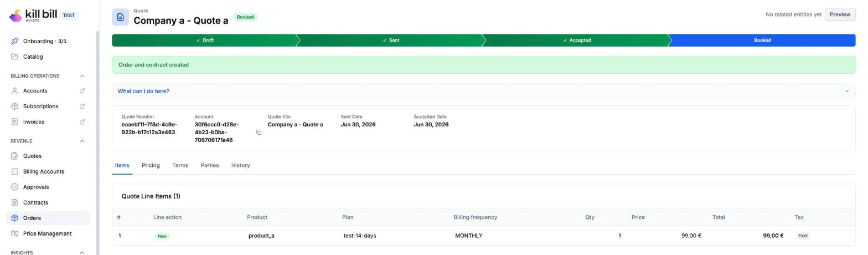Click the Sent stage in progress bar
This screenshot has height=255, width=868.
tap(391, 40)
